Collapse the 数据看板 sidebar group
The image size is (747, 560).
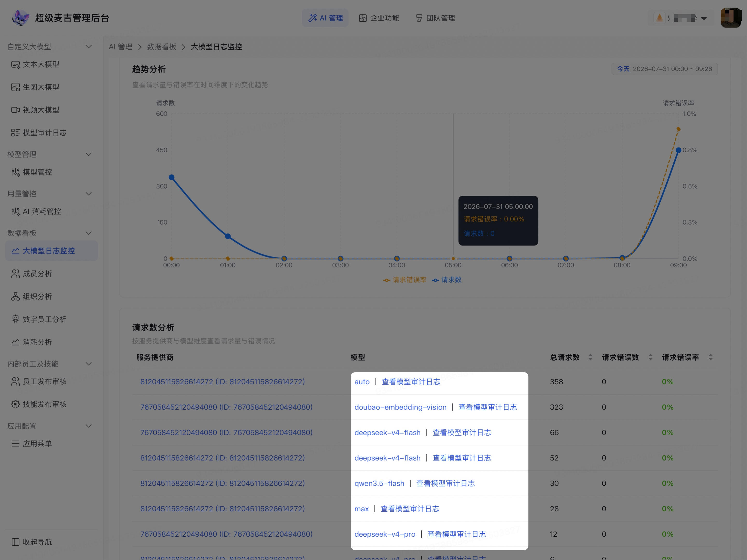tap(88, 233)
